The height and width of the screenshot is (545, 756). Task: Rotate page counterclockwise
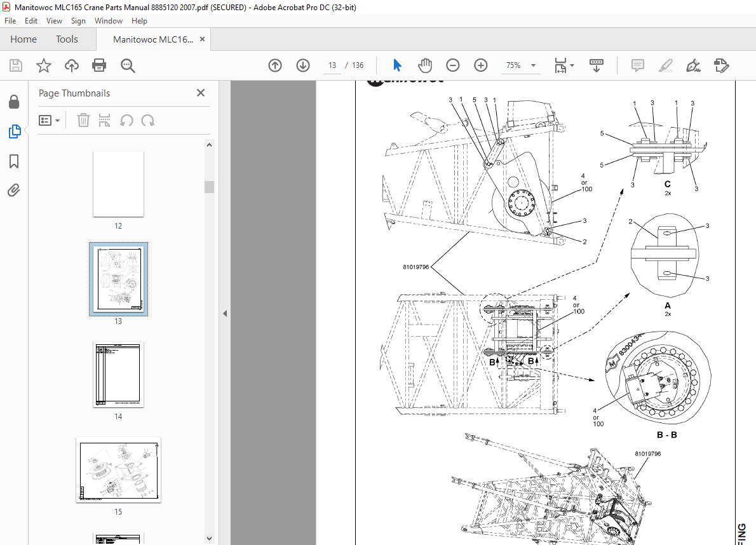pos(126,121)
